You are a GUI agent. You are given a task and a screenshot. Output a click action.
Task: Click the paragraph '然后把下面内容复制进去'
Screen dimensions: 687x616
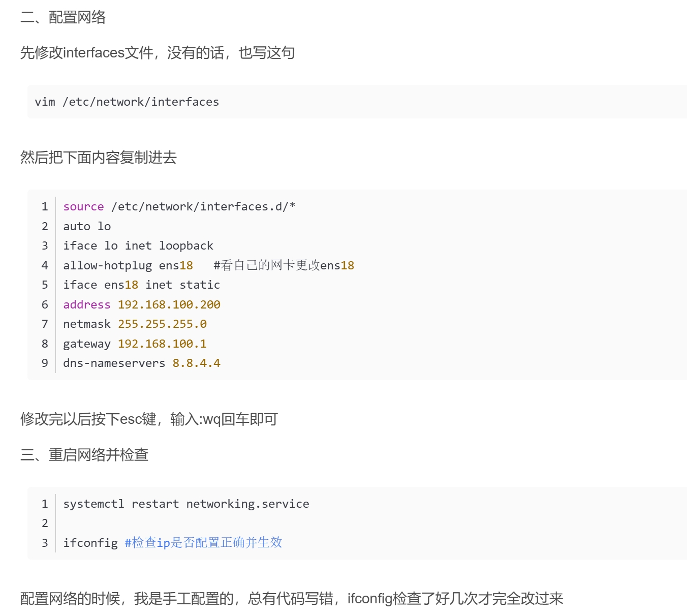click(x=99, y=157)
